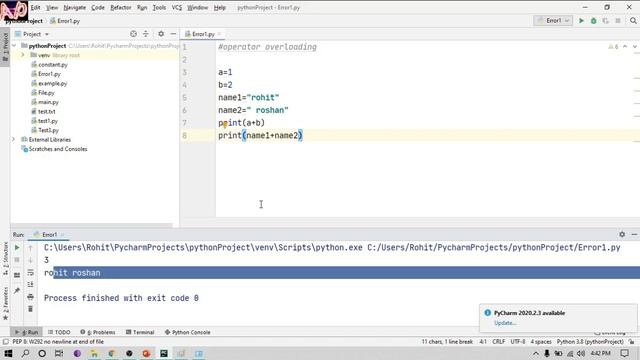The width and height of the screenshot is (640, 360).
Task: Click UTF-8 encoding in status bar
Action: click(518, 342)
